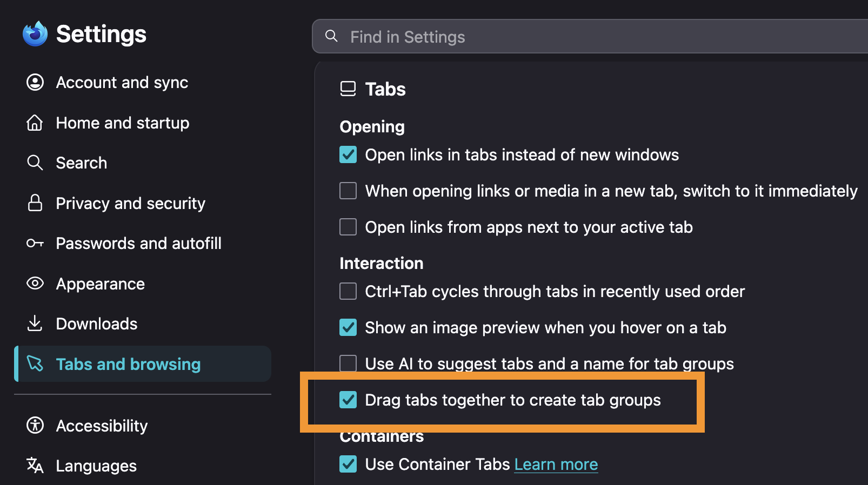Screen dimensions: 868x485
Task: Click the Accessibility person icon
Action: tap(35, 426)
